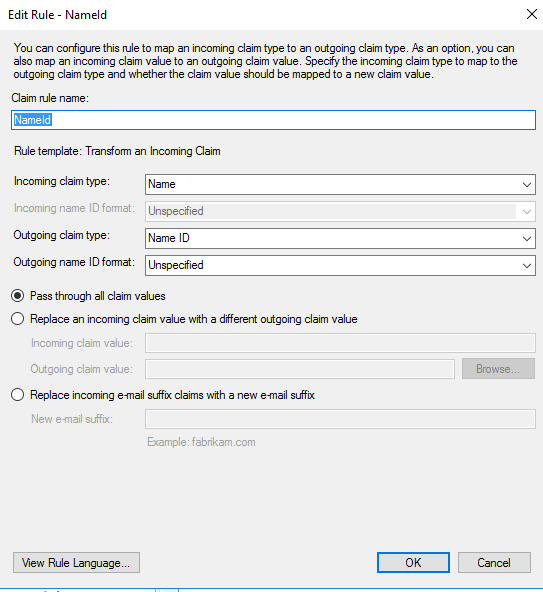Click the Outgoing name ID format label
The height and width of the screenshot is (592, 543).
coord(74,262)
